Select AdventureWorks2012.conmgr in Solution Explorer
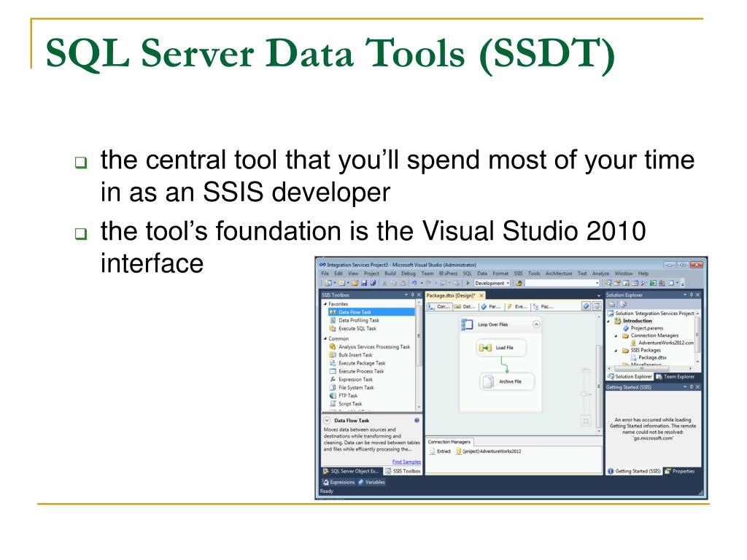Screen dimensions: 747x560 [662, 343]
